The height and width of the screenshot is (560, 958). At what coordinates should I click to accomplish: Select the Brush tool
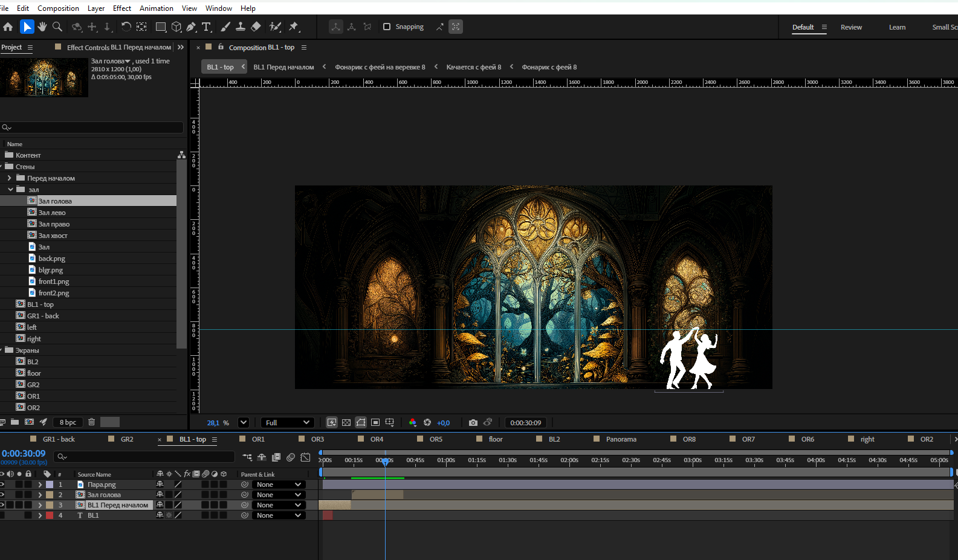tap(225, 27)
